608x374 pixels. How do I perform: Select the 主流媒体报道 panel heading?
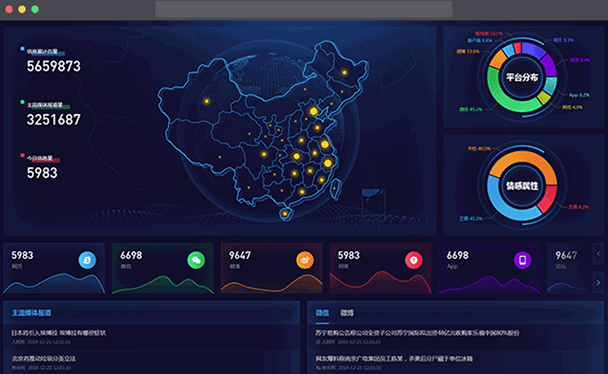31,313
